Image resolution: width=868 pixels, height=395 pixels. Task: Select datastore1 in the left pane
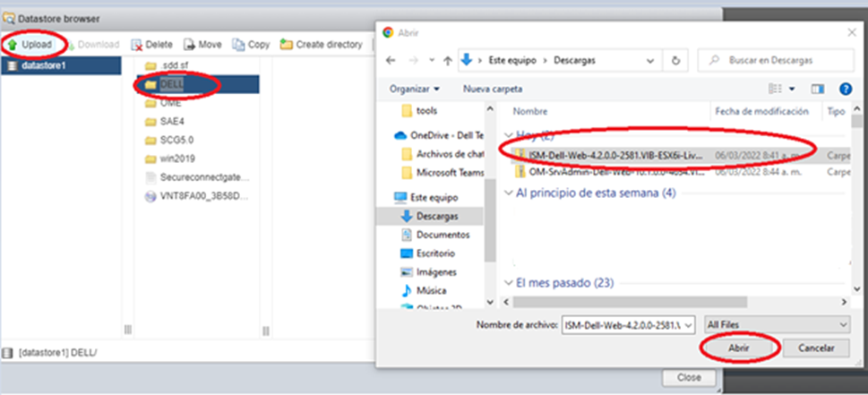(61, 66)
